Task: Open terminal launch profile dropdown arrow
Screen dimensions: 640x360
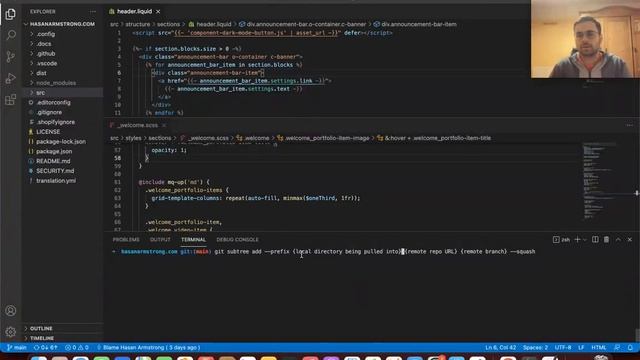Action: click(584, 240)
